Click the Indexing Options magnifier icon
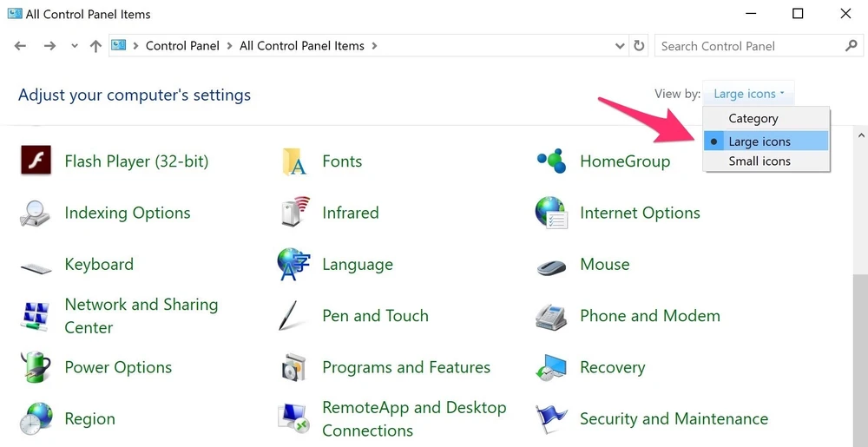The image size is (868, 447). click(x=36, y=213)
